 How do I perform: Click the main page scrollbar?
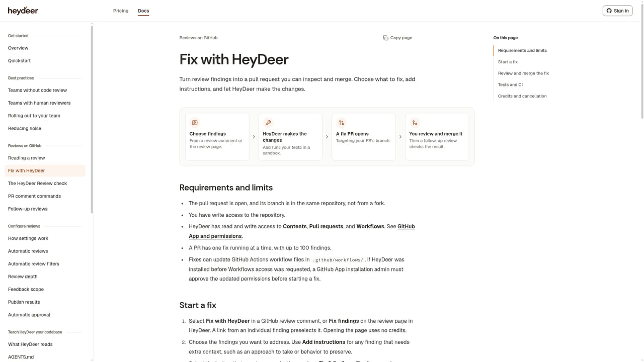642,60
